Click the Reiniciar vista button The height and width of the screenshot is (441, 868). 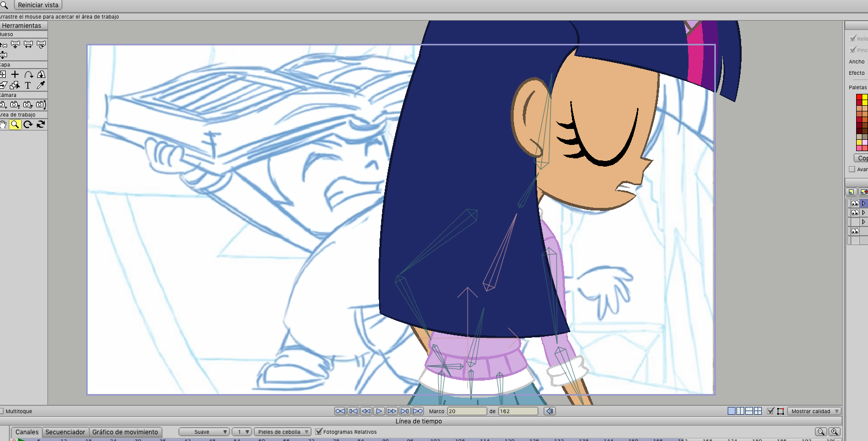point(38,5)
